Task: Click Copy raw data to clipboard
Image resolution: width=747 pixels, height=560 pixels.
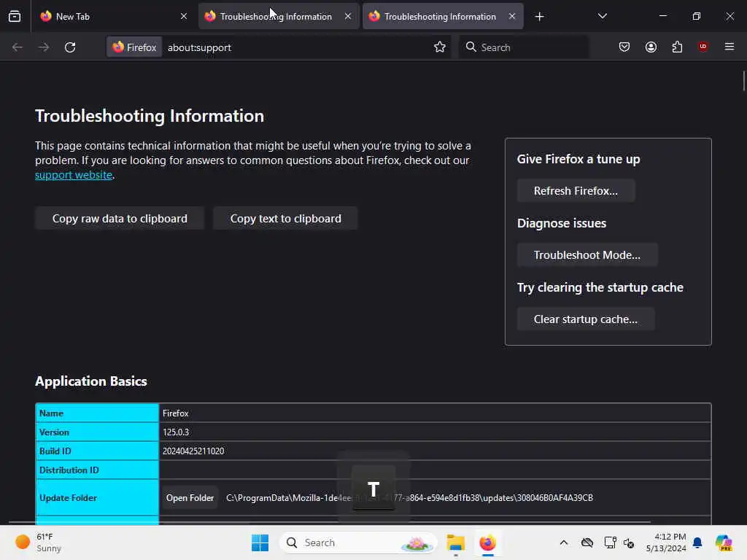Action: [120, 219]
